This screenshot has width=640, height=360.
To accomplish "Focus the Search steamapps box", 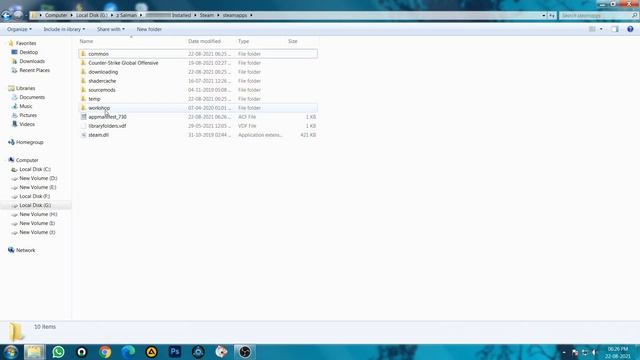I will pos(595,16).
